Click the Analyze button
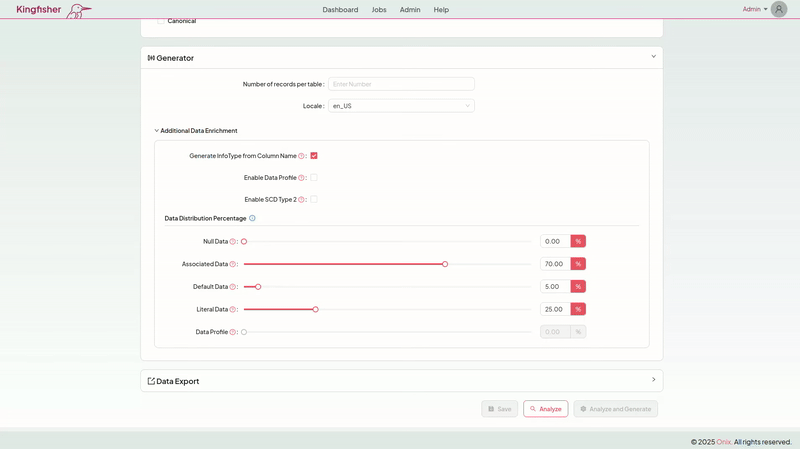This screenshot has width=800, height=449. tap(545, 409)
